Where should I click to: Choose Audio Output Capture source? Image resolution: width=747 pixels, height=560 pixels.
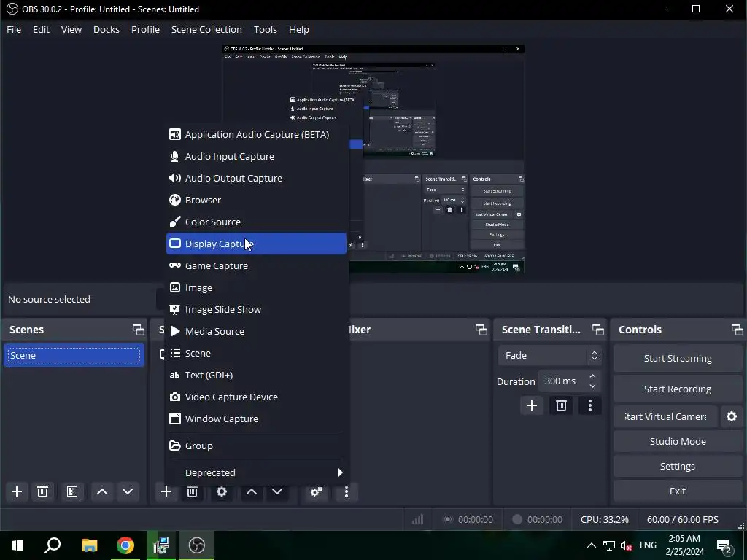tap(256, 179)
